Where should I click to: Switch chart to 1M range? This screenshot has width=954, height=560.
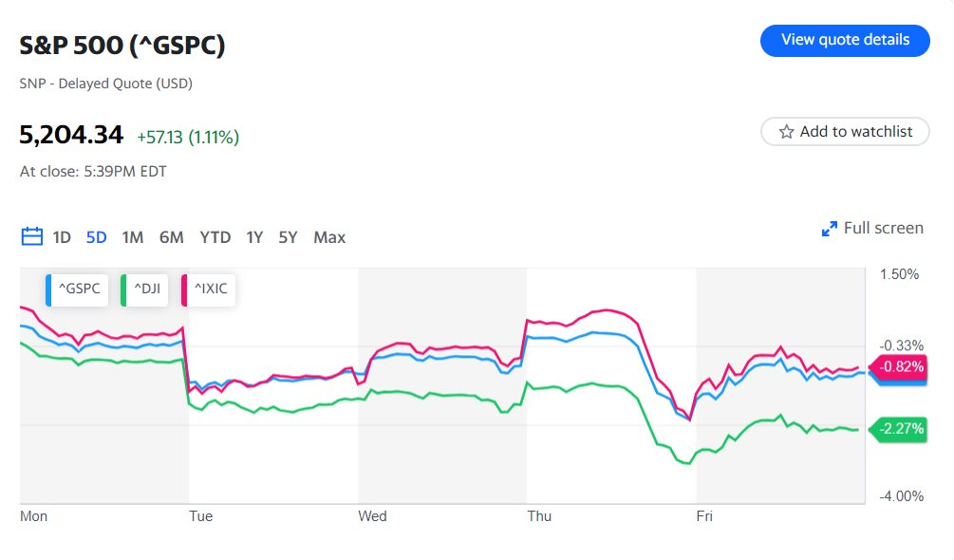133,237
